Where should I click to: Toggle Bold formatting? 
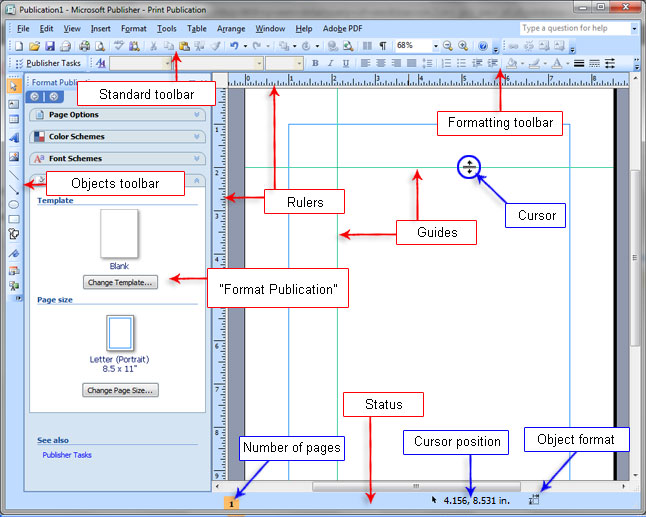tap(315, 63)
